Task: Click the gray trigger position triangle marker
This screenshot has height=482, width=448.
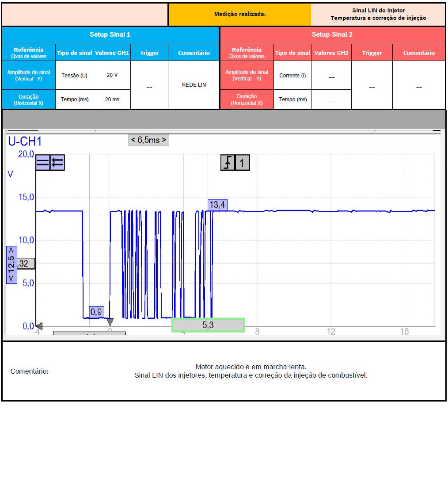Action: [x=110, y=322]
